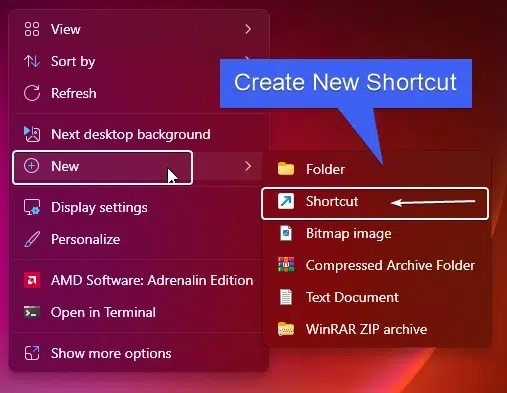The width and height of the screenshot is (507, 393).
Task: Launch AMD Software: Adrenalin Edition
Action: [x=139, y=280]
